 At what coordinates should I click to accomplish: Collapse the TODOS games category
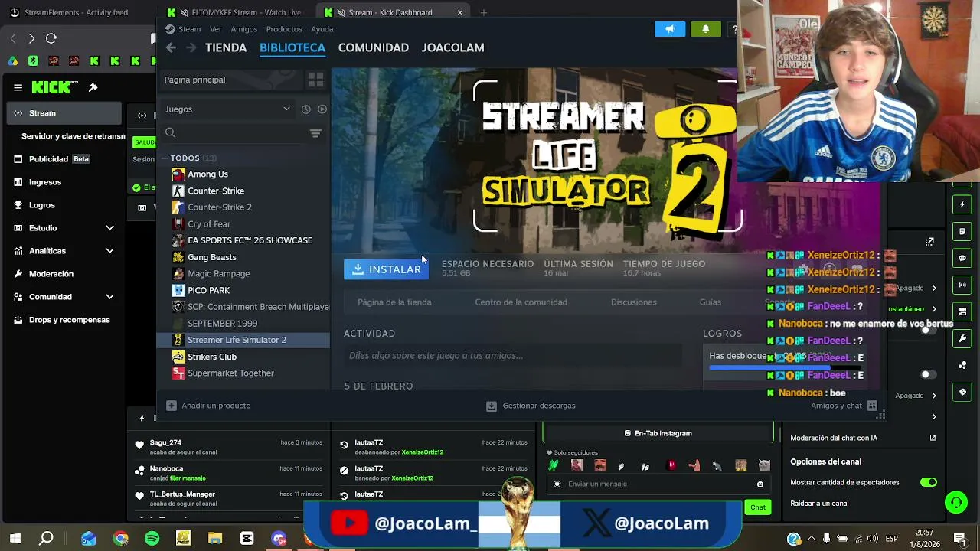(x=164, y=158)
